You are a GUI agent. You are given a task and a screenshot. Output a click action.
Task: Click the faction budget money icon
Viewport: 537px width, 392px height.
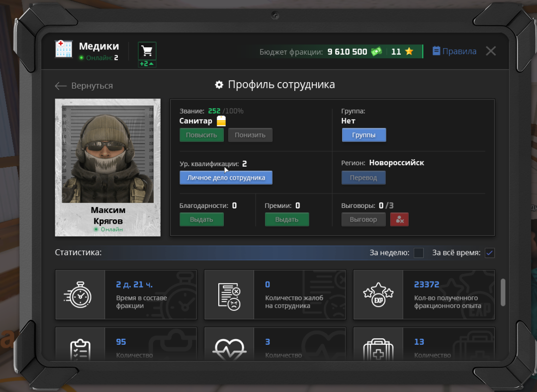(x=376, y=52)
